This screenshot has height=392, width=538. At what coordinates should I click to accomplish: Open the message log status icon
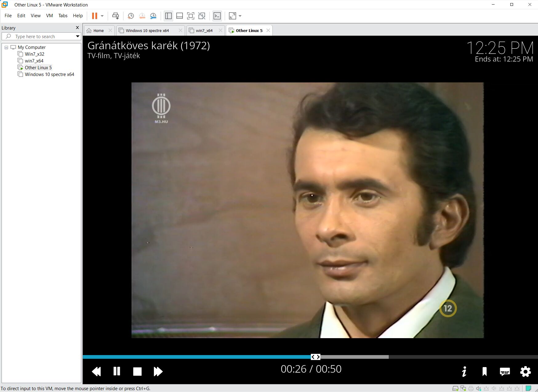(x=528, y=388)
